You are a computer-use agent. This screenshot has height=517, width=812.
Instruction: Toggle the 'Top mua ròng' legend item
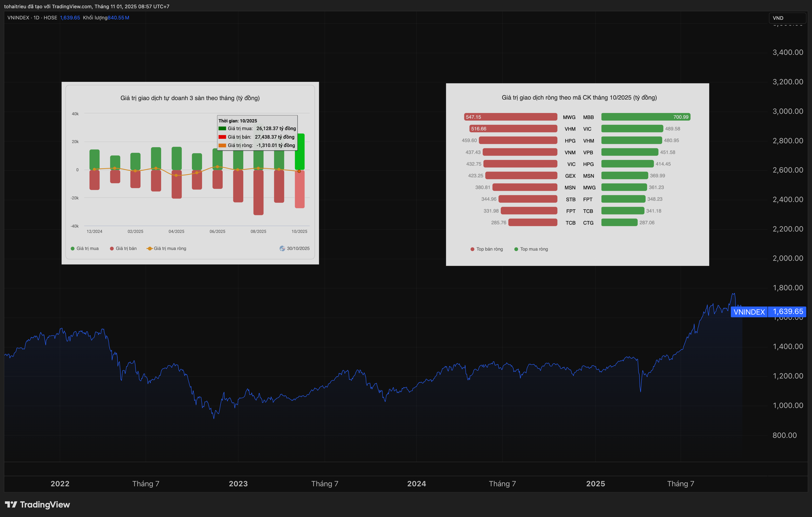[x=531, y=249]
